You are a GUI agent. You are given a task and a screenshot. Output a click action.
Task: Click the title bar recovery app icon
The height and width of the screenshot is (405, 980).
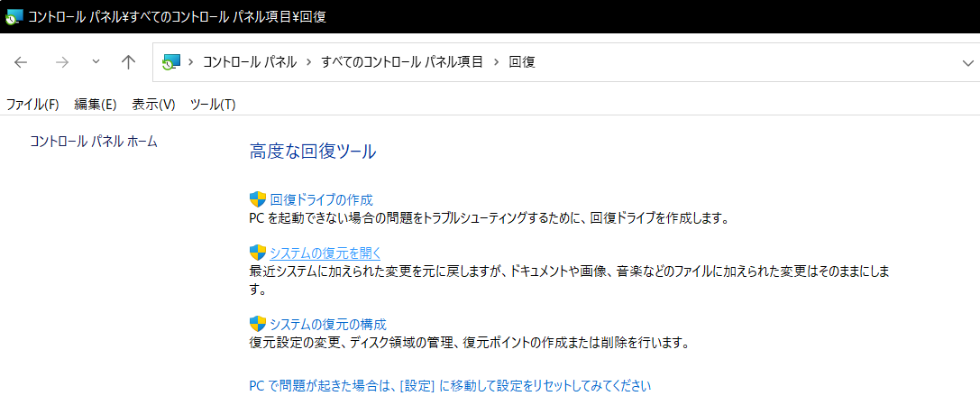[x=14, y=16]
